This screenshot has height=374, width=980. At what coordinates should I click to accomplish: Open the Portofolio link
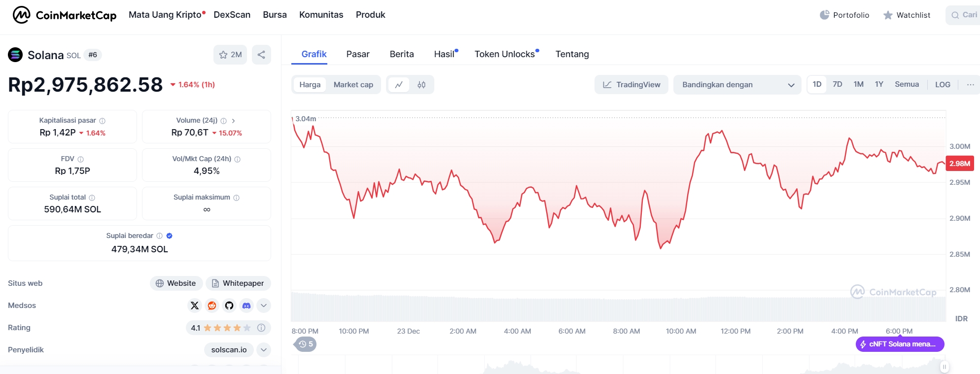pos(844,15)
